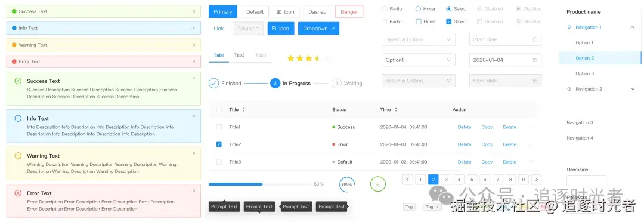
Task: Check the Title3 row checkbox
Action: (219, 162)
